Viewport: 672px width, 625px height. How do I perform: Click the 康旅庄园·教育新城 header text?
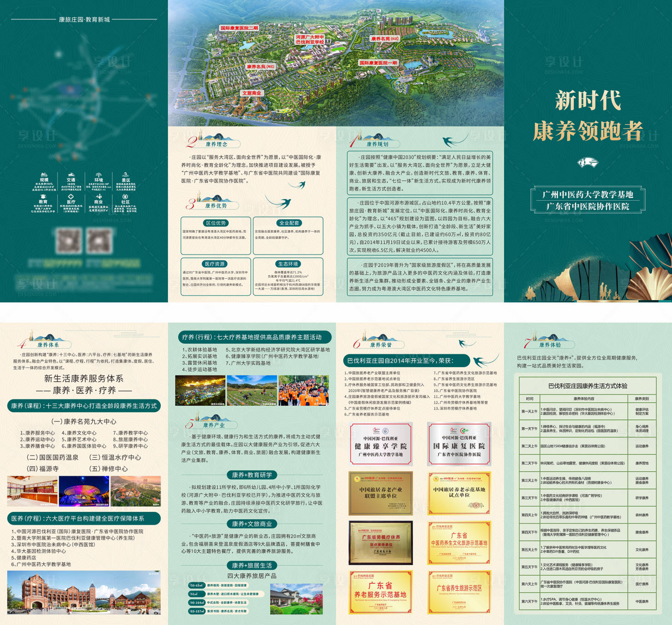84,19
